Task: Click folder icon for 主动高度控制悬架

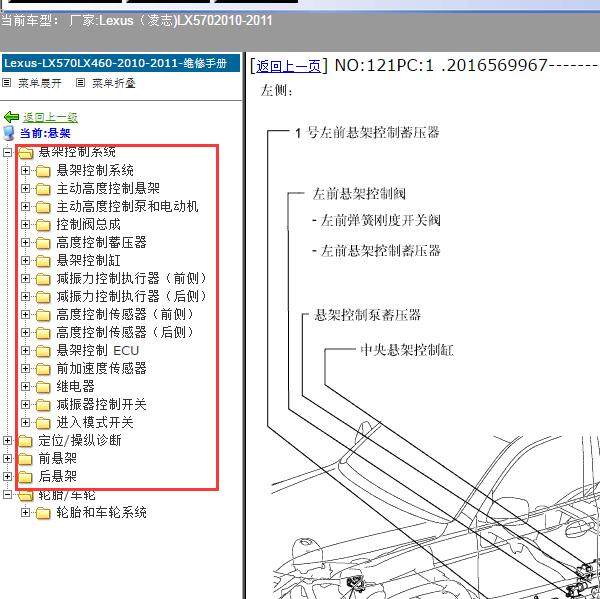Action: [43, 189]
